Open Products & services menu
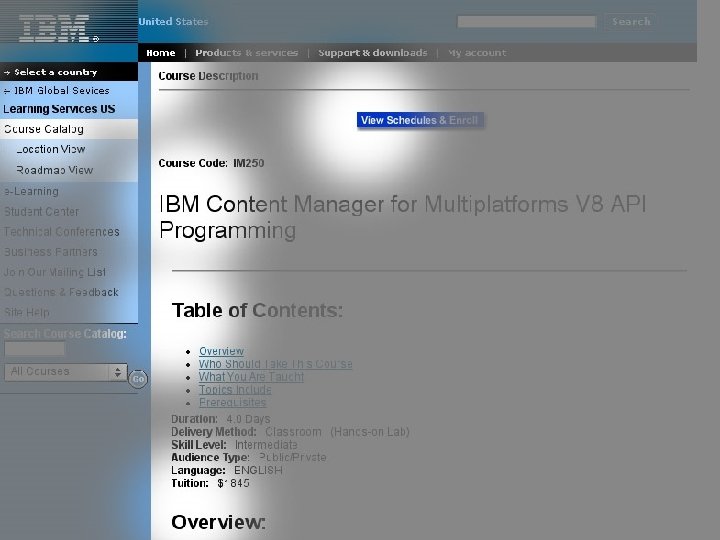 click(x=247, y=53)
